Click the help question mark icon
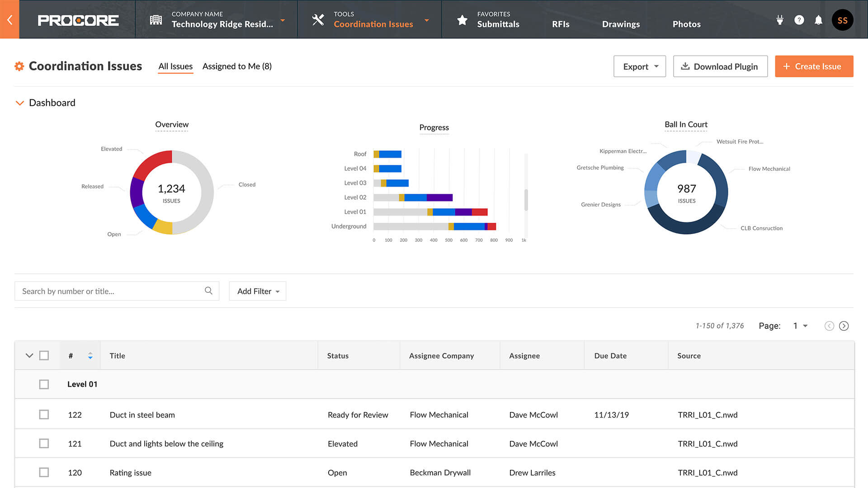 [799, 19]
